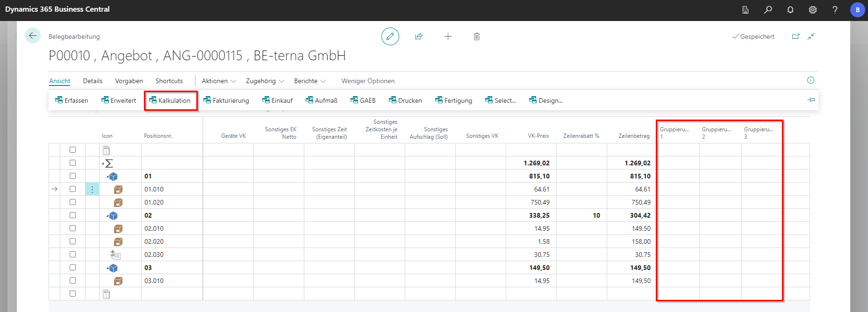Tick the checkbox for row 01.010

(x=72, y=189)
